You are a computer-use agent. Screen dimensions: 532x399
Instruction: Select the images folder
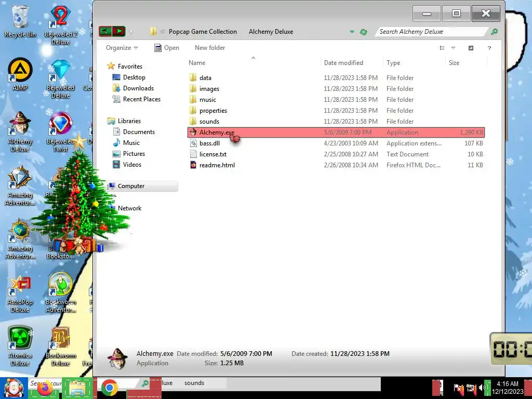[336, 88]
